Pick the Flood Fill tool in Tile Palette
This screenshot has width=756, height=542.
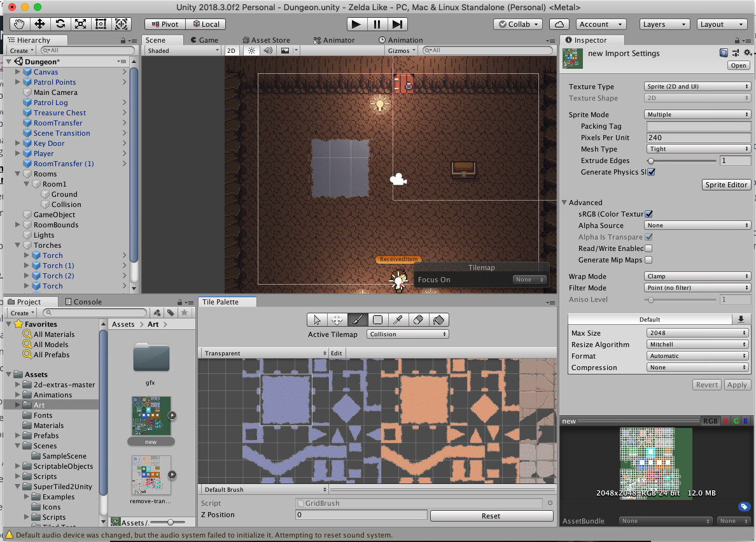437,320
